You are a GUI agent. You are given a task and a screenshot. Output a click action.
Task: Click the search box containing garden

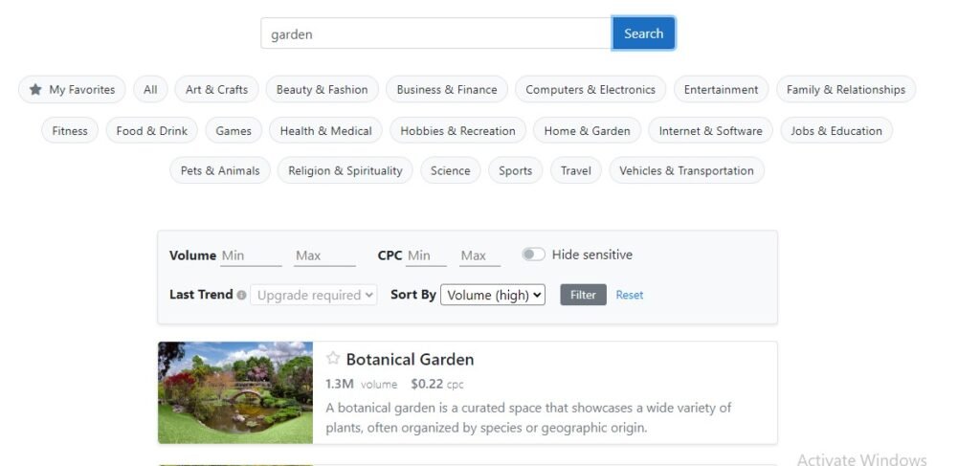435,33
